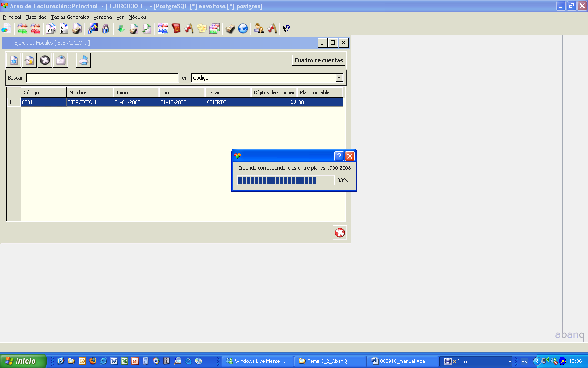The width and height of the screenshot is (588, 368).
Task: Click the Buscar search input field
Action: click(102, 78)
